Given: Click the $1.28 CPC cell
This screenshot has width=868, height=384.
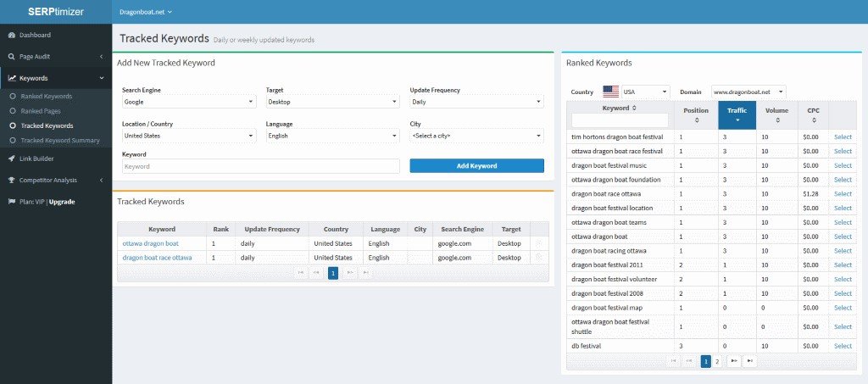Looking at the screenshot, I should click(x=813, y=193).
